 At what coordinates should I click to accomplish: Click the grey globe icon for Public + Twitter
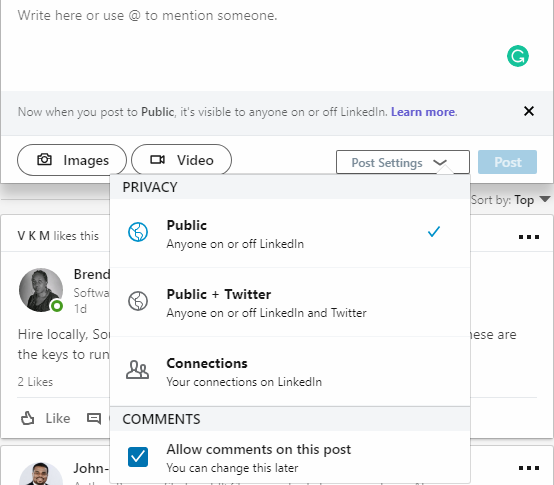tap(138, 301)
